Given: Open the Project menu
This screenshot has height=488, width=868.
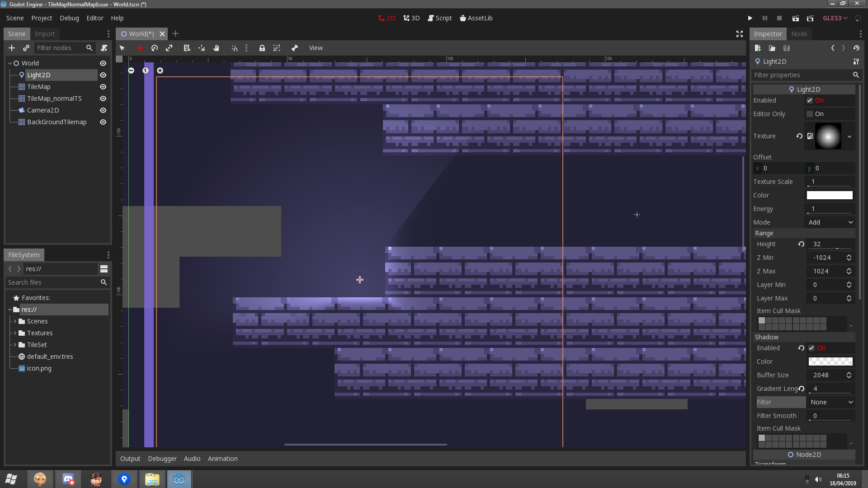Looking at the screenshot, I should (x=42, y=18).
